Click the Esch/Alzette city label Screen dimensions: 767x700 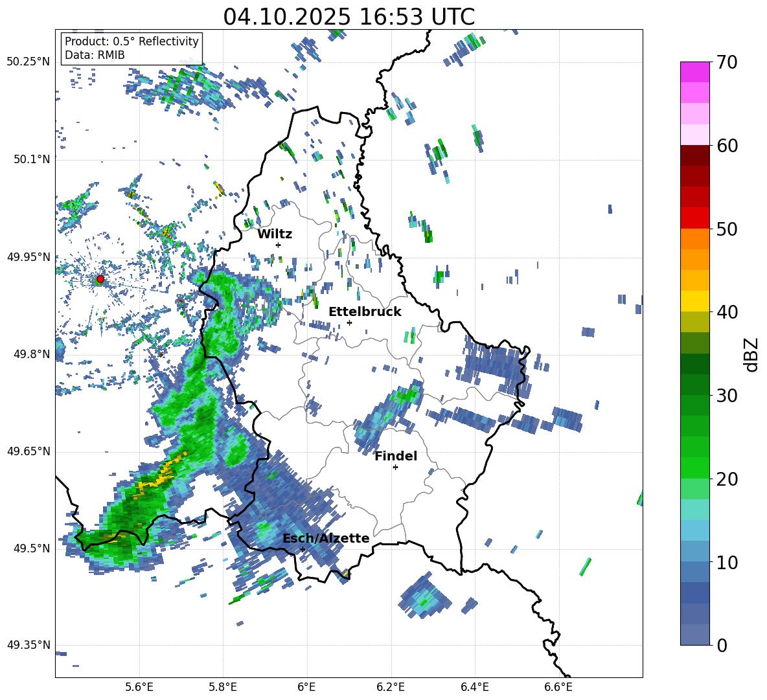326,538
